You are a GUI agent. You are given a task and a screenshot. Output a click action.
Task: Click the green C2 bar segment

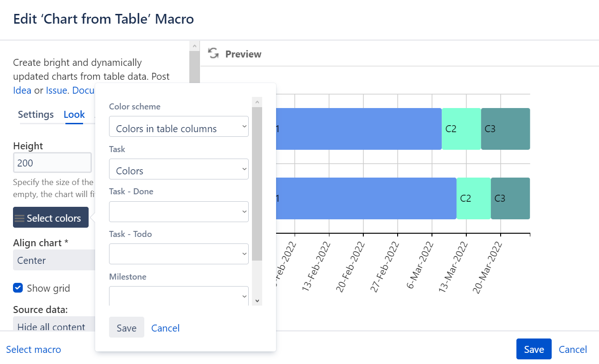pos(461,128)
